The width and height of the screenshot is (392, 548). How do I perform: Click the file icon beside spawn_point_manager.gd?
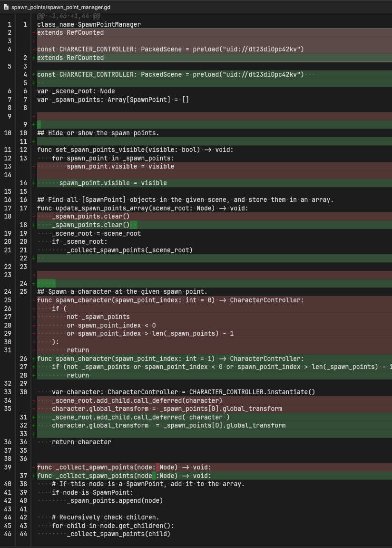[x=6, y=7]
